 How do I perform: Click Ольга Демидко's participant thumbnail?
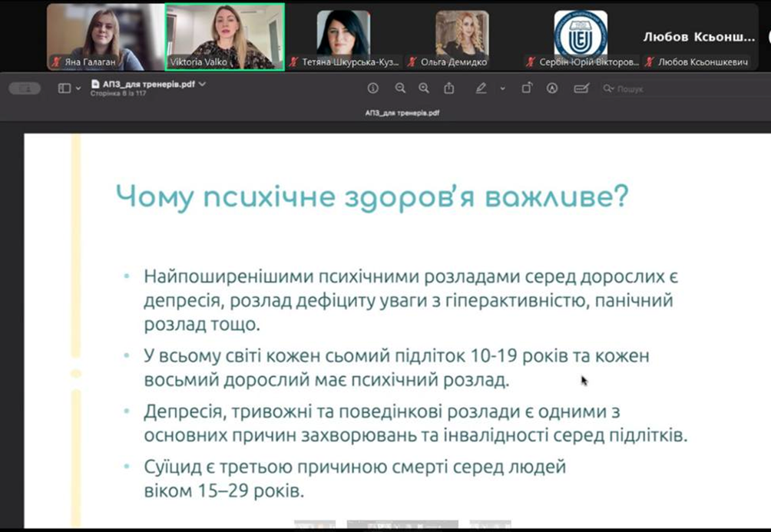462,37
